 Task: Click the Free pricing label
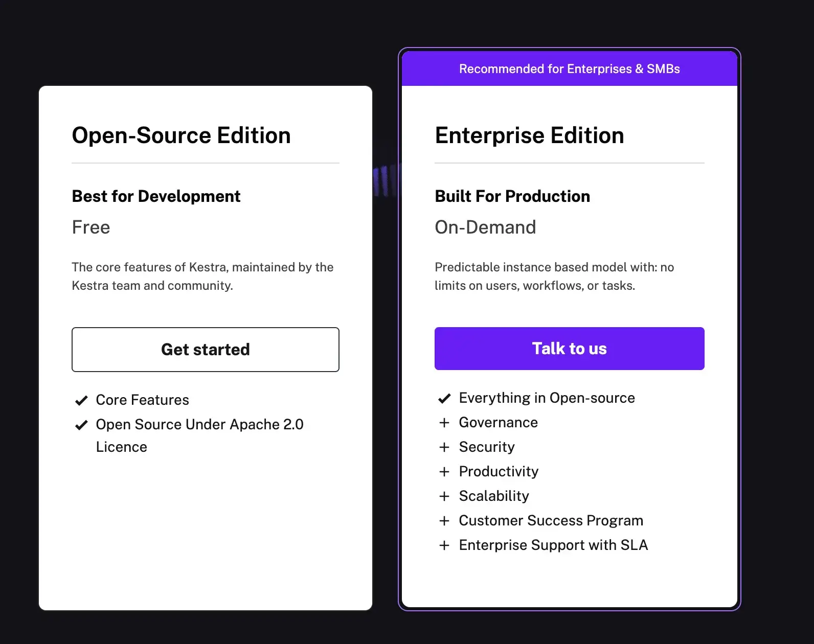pyautogui.click(x=91, y=227)
